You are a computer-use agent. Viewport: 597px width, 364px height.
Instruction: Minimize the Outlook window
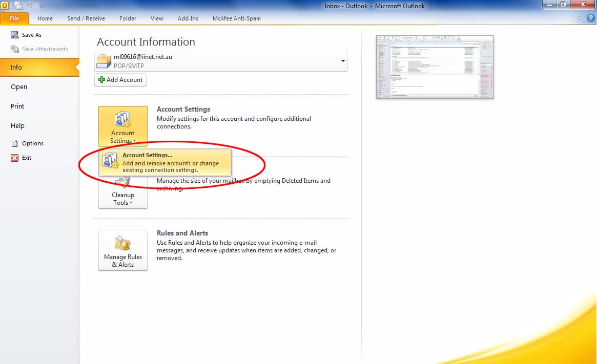click(x=550, y=5)
